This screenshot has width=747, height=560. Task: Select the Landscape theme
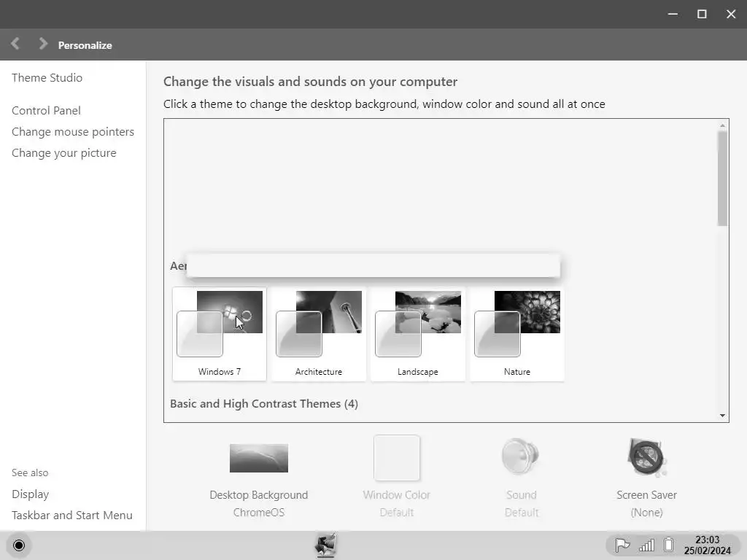point(418,334)
